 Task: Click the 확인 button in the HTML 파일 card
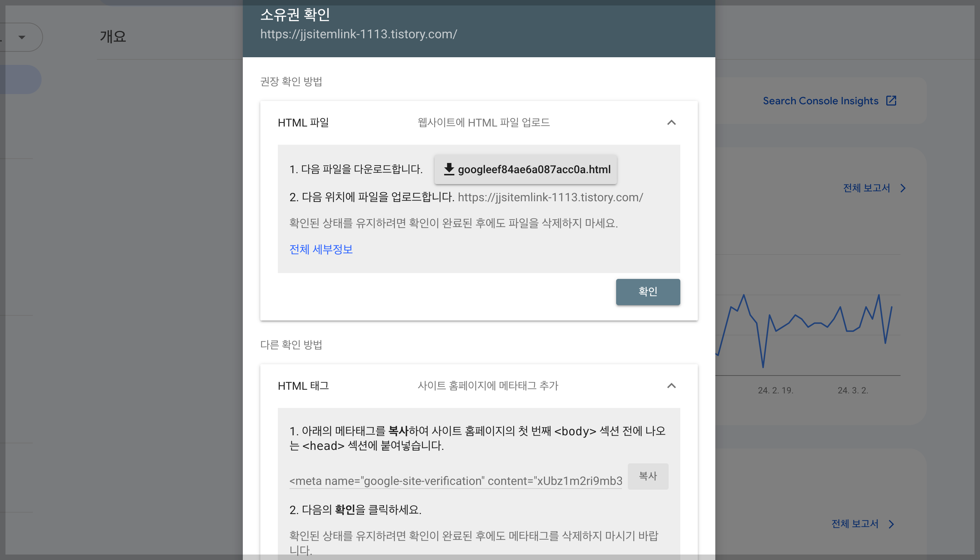point(648,292)
